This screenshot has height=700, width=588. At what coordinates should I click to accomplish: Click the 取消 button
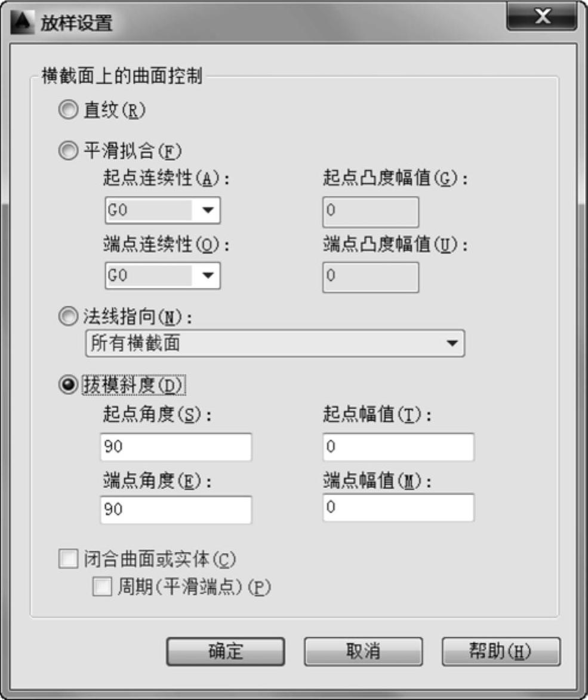pyautogui.click(x=363, y=651)
